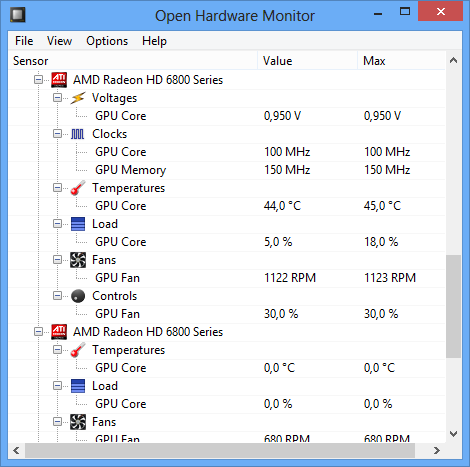Open the Help menu
Screen dimensions: 470x467
tap(154, 41)
